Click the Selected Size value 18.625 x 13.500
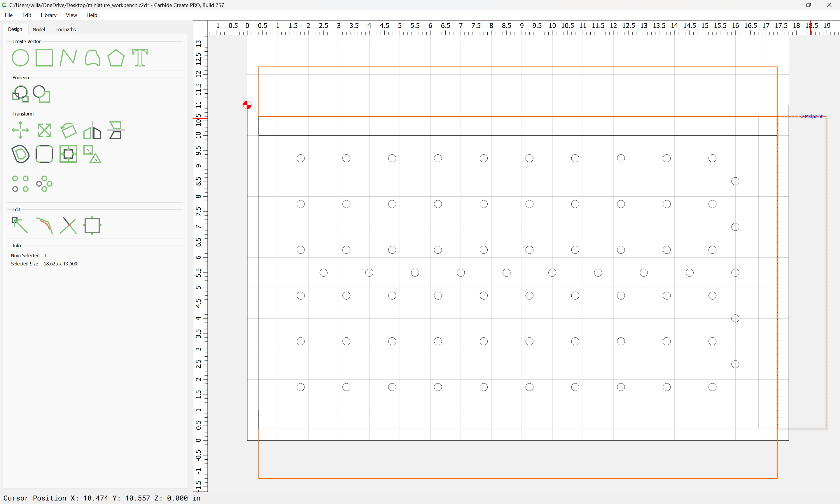Viewport: 840px width, 504px height. click(x=60, y=264)
